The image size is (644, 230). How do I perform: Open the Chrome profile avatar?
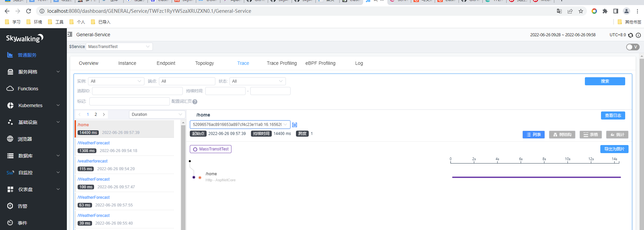627,11
